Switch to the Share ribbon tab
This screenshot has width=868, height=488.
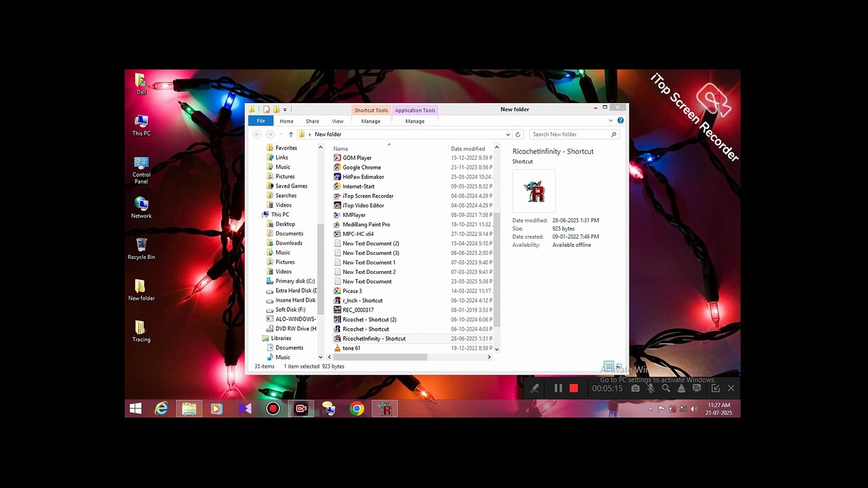[312, 121]
